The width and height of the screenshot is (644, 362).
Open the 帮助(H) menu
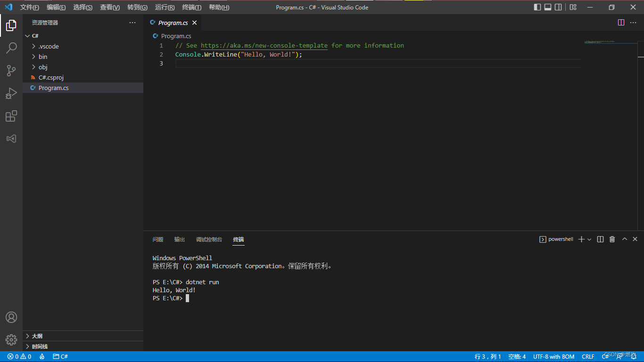coord(219,7)
